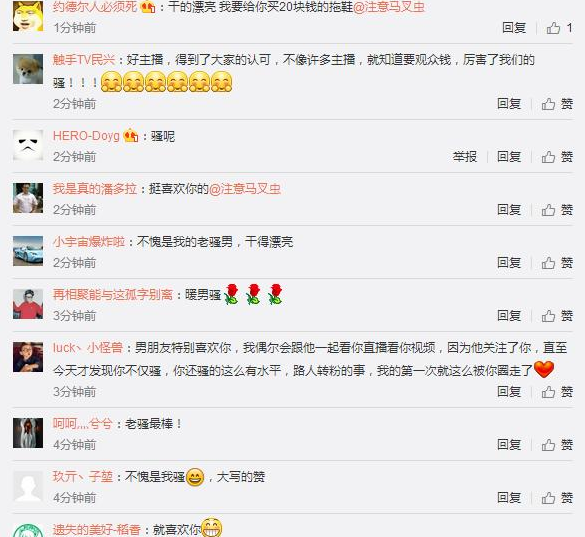Like the comment with one existing like
Viewport: 585px width, 537px height.
coord(559,28)
